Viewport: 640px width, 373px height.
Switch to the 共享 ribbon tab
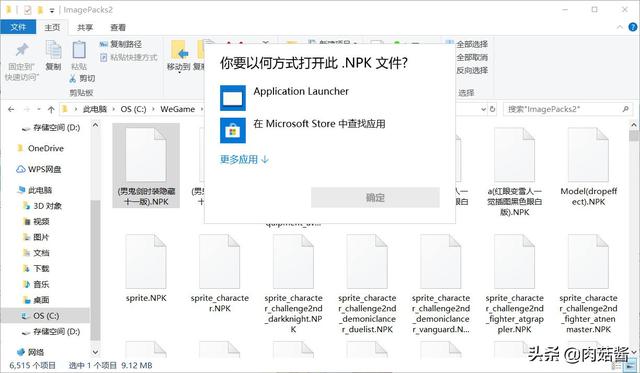pos(85,27)
